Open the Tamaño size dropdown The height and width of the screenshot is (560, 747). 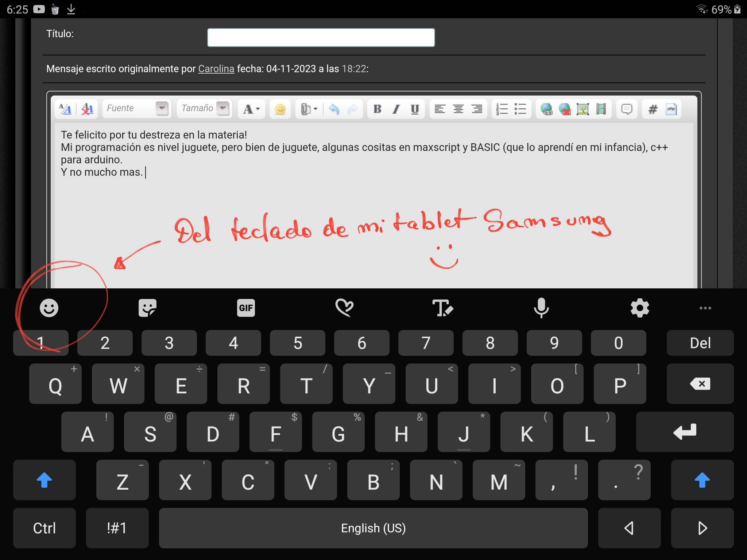222,108
